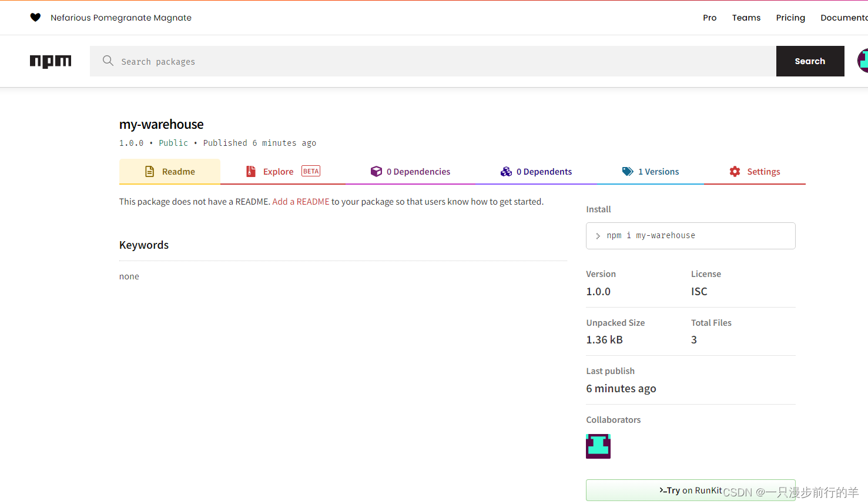Viewport: 868px width, 504px height.
Task: Click the search magnifier icon
Action: 108,61
